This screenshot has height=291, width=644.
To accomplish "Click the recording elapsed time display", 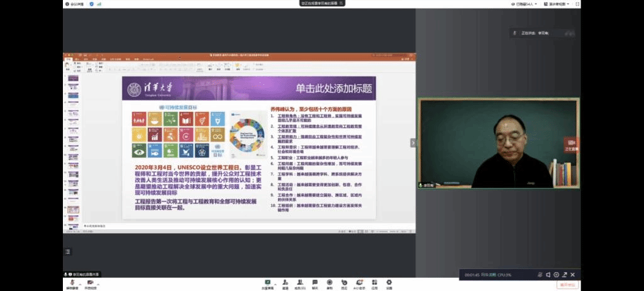I will [473, 275].
